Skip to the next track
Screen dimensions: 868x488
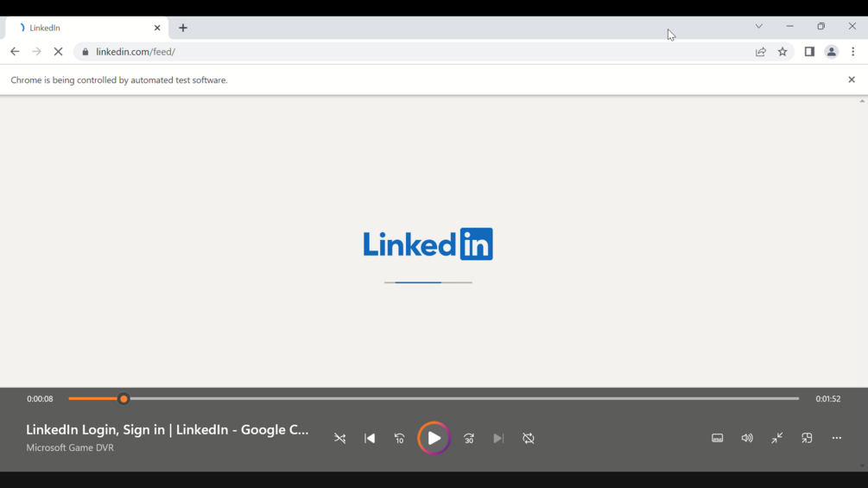click(x=498, y=438)
